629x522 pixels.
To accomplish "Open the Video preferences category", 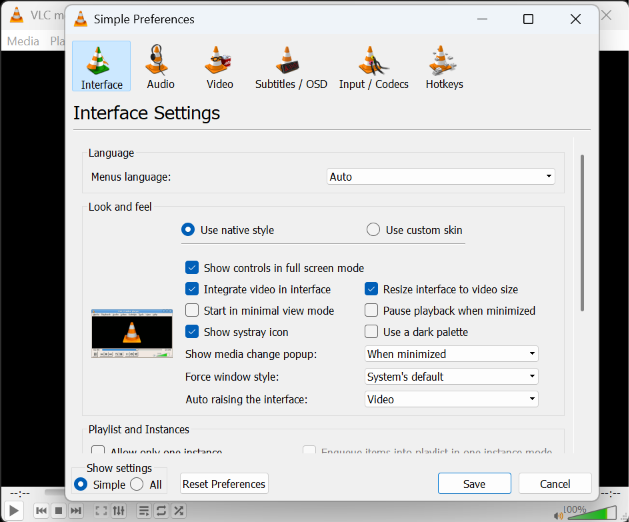I will [x=219, y=66].
